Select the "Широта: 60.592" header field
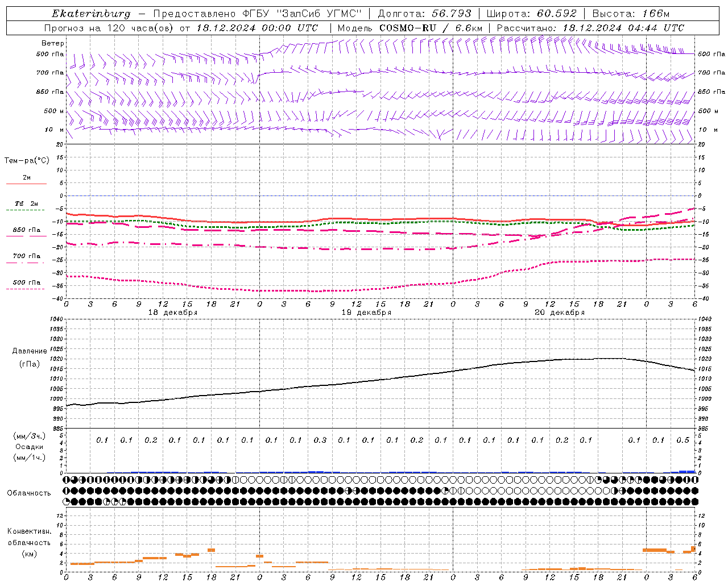Screen dimensions: 728x582 point(532,14)
